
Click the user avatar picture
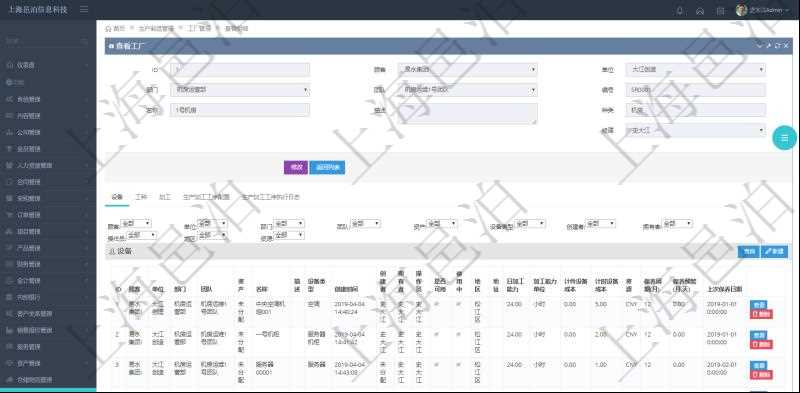click(741, 10)
